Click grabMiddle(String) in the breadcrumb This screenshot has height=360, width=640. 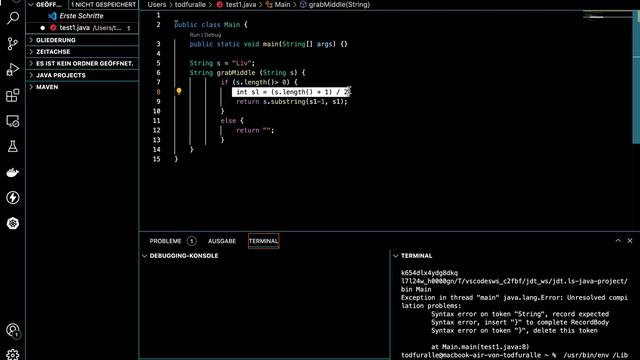[339, 4]
